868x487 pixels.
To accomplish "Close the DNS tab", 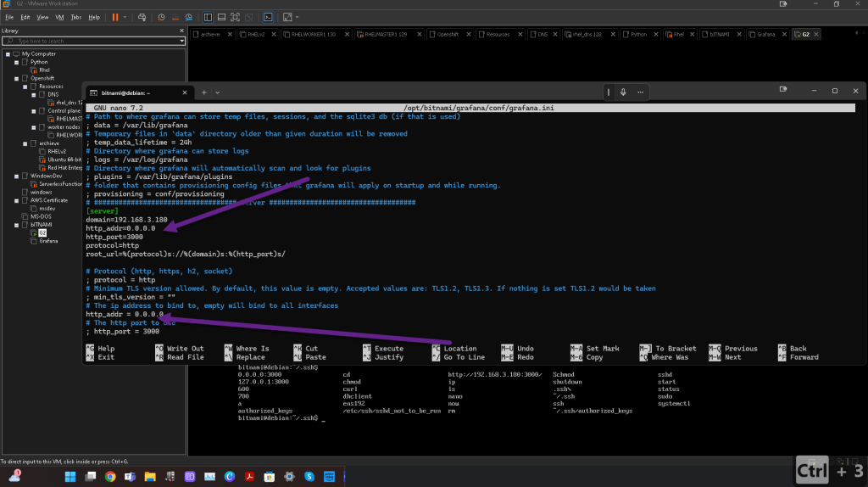I will tap(555, 34).
